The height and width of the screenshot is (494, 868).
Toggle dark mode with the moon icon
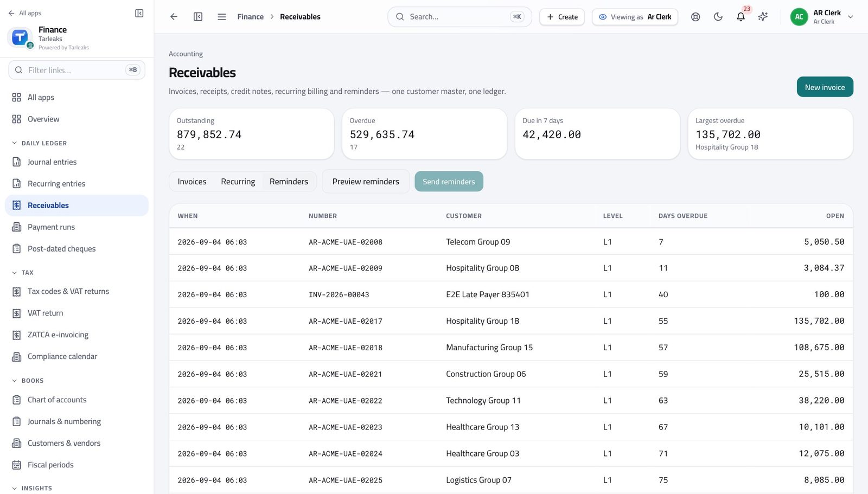pos(718,17)
